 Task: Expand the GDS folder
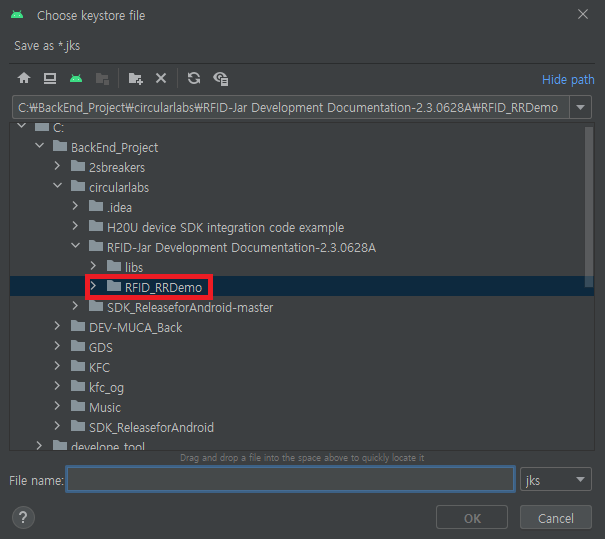pyautogui.click(x=57, y=346)
